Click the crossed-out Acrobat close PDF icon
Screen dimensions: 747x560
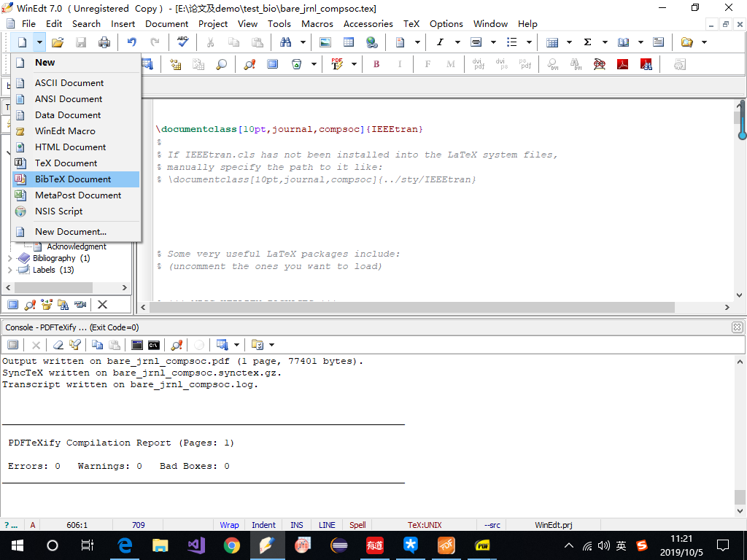click(600, 64)
